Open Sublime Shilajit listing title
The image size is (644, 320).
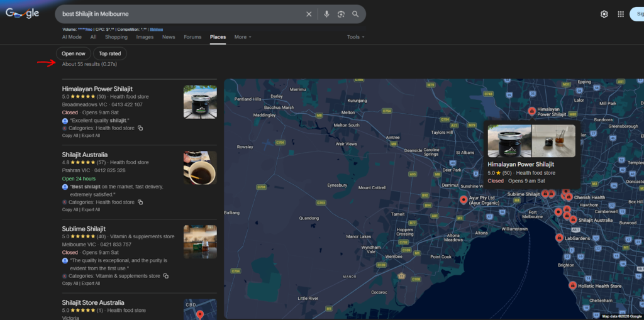(84, 228)
